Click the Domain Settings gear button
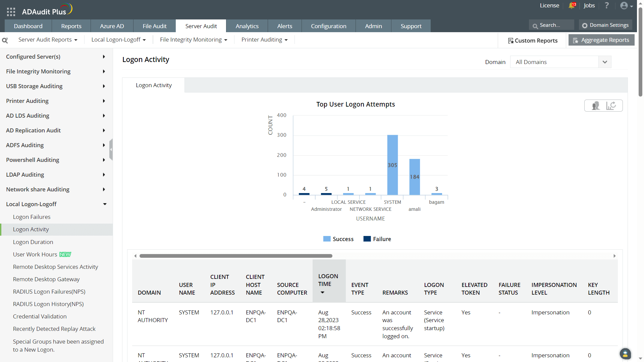The image size is (644, 362). [605, 25]
